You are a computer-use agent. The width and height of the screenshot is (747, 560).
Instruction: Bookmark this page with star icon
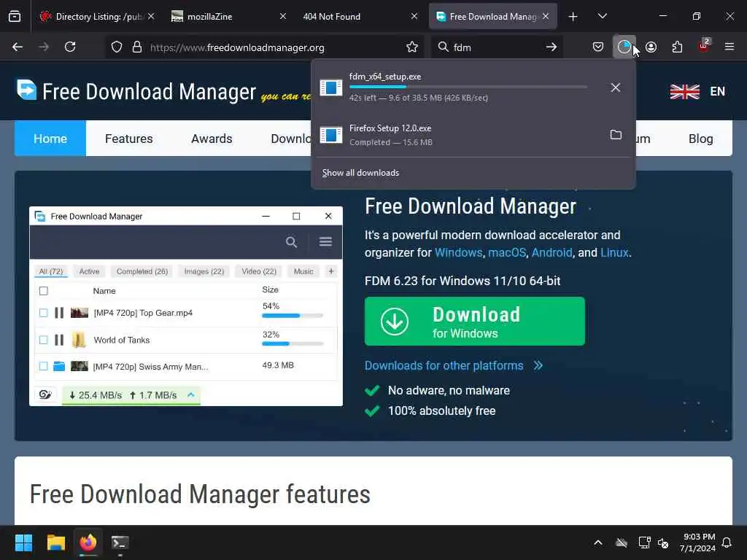coord(412,47)
